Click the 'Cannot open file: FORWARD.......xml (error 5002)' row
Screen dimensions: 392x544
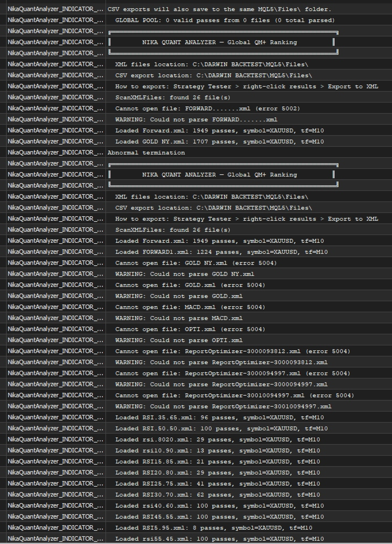click(x=196, y=108)
